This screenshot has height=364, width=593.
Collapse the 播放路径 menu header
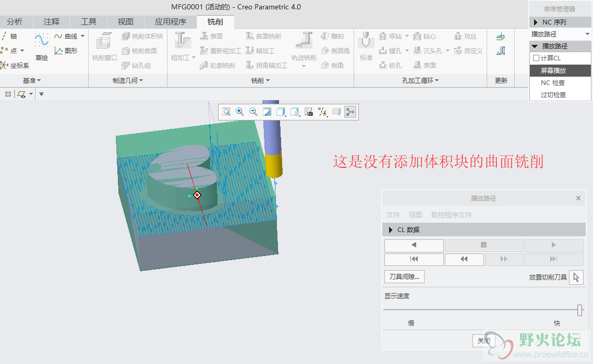(x=560, y=46)
